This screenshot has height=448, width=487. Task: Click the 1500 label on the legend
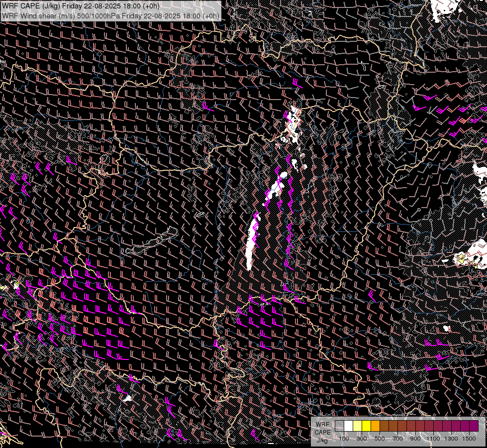[x=469, y=439]
